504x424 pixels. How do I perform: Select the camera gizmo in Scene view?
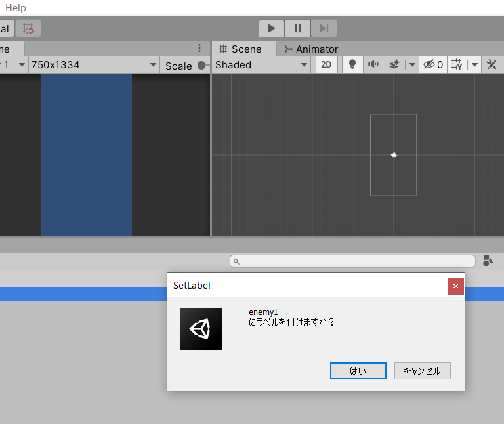click(394, 155)
